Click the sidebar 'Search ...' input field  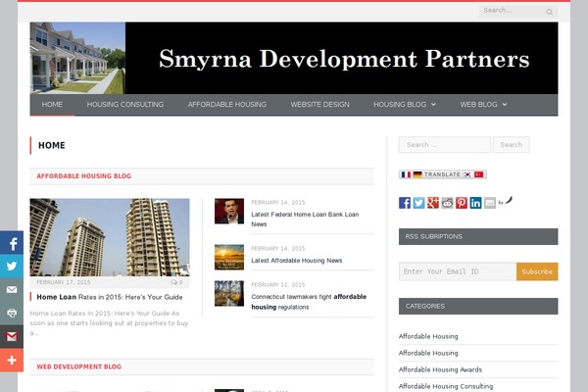tap(445, 145)
